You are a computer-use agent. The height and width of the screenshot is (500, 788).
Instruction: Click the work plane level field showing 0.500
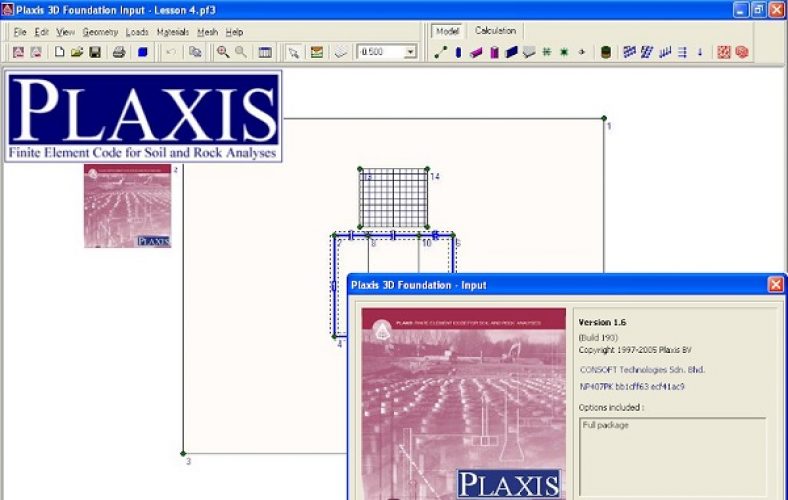[381, 52]
